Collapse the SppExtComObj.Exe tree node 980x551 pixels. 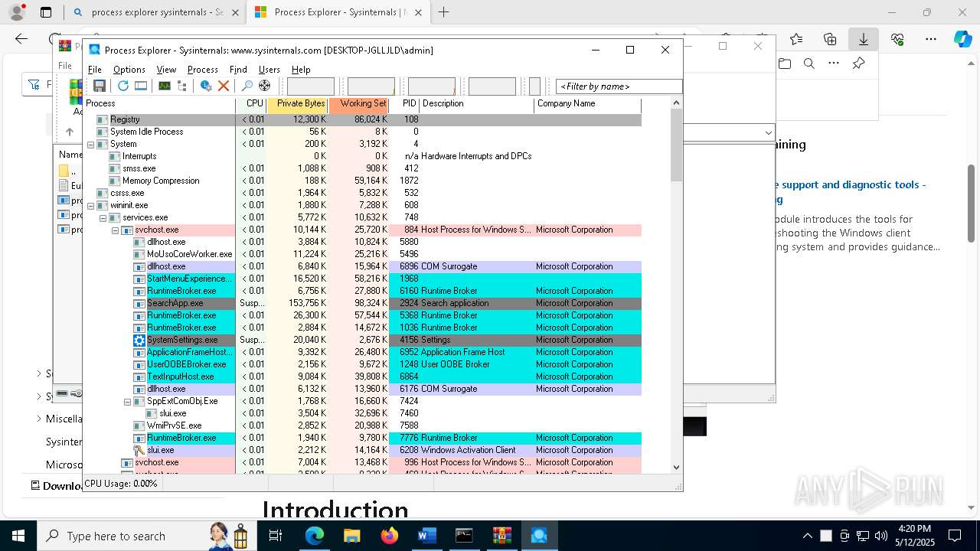[x=127, y=401]
